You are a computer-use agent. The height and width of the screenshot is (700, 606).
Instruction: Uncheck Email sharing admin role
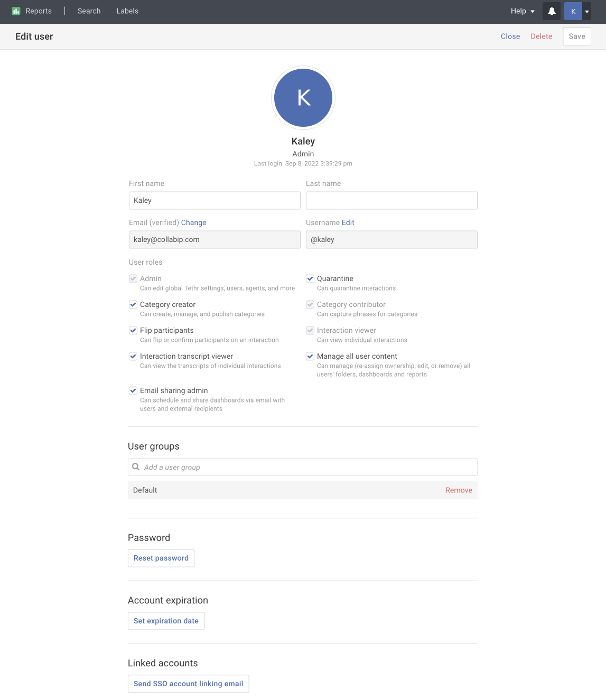(133, 390)
